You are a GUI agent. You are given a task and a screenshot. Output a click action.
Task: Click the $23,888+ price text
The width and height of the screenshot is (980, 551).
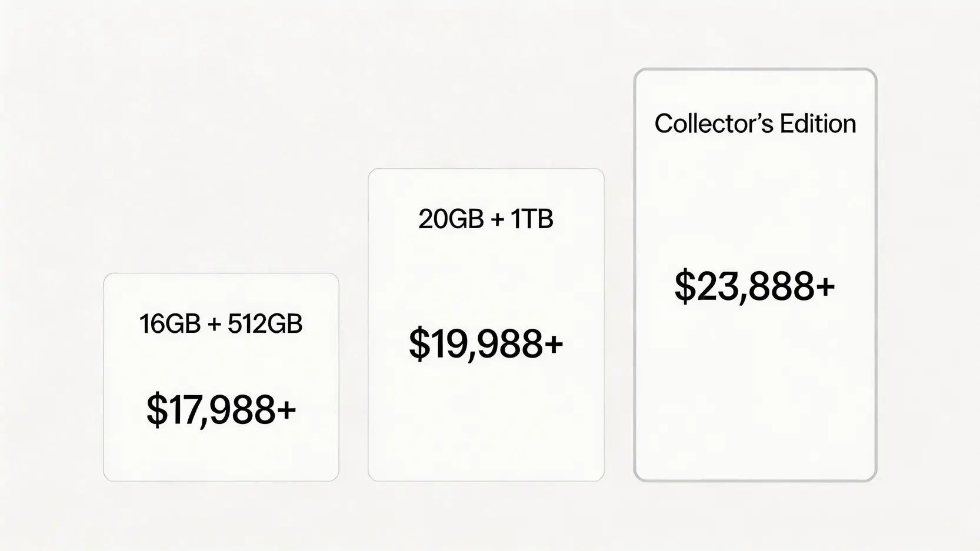(x=755, y=286)
